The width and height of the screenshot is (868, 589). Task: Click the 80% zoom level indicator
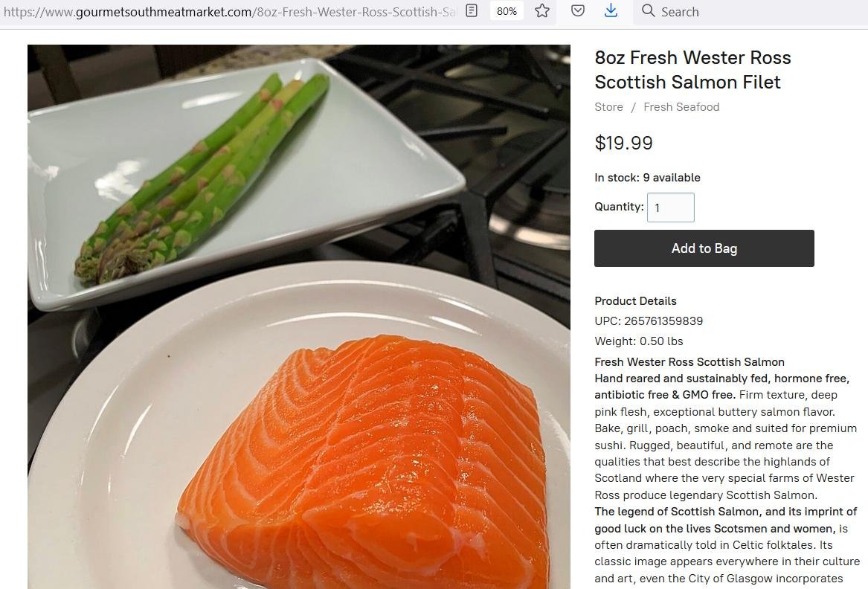coord(507,11)
